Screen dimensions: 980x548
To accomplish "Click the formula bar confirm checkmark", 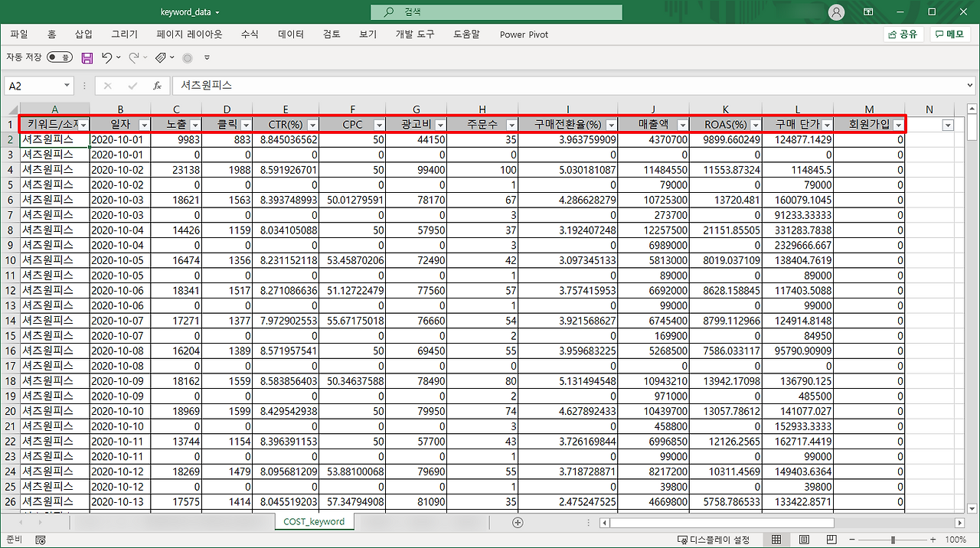I will coord(132,86).
